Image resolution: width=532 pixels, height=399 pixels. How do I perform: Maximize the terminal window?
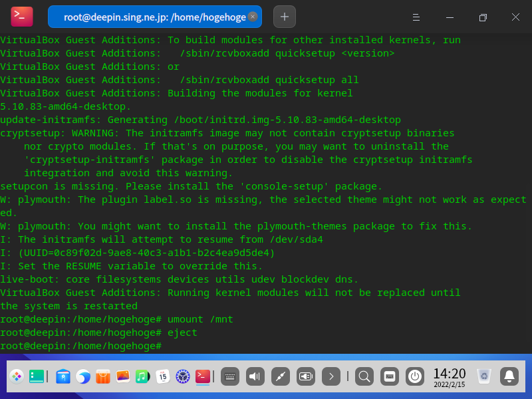coord(483,17)
